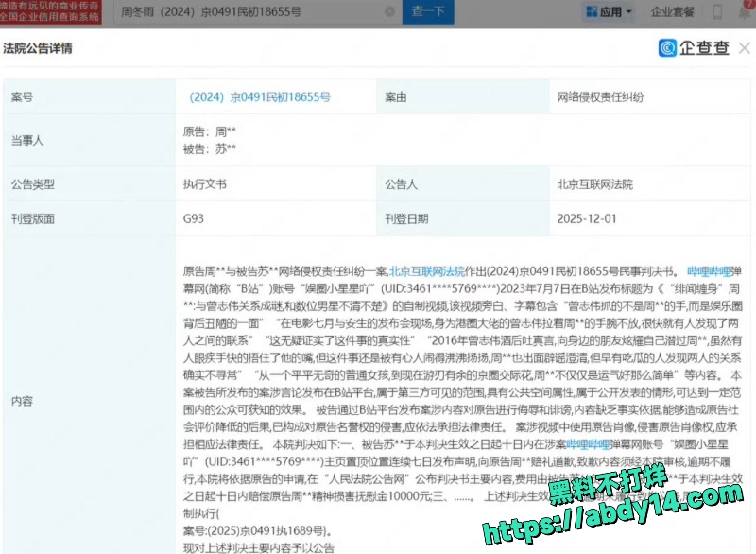Select the G93 page value
756x554 pixels.
click(194, 219)
